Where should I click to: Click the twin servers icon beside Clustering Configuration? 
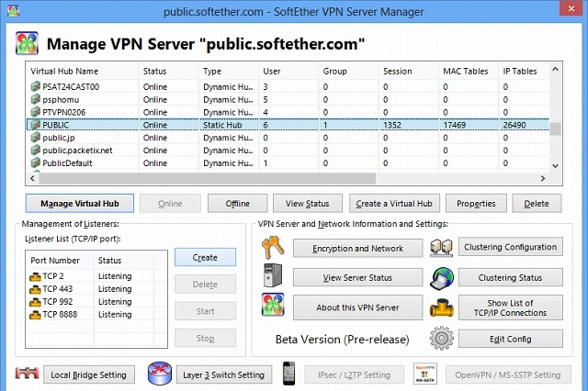pos(441,248)
